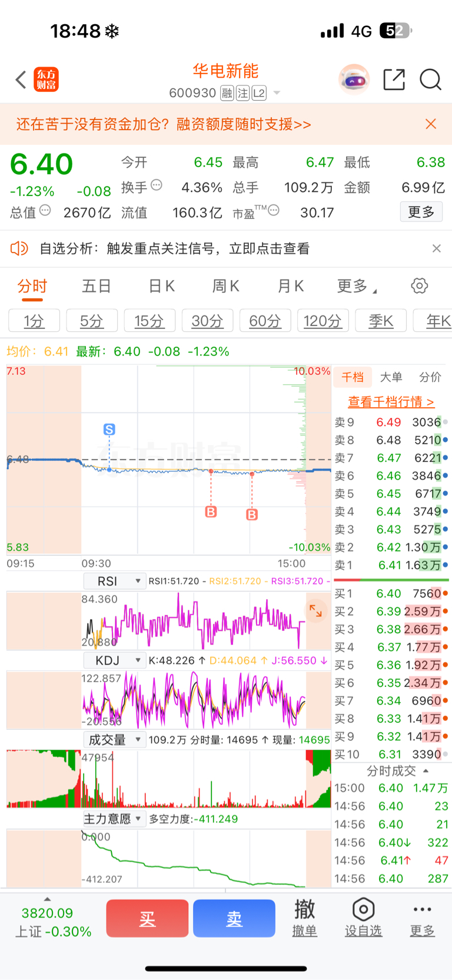Tap the 市盈 TTM info icon
Image resolution: width=452 pixels, height=980 pixels.
pos(274,210)
